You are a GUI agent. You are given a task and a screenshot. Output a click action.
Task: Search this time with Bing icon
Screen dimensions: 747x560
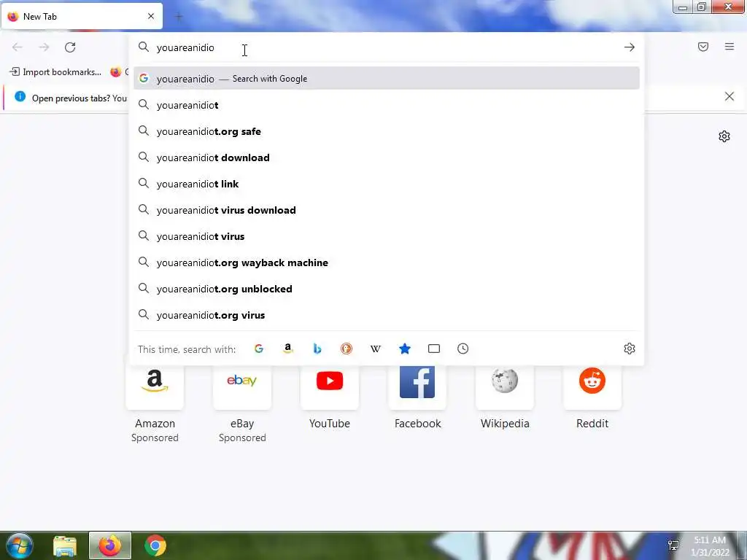317,349
